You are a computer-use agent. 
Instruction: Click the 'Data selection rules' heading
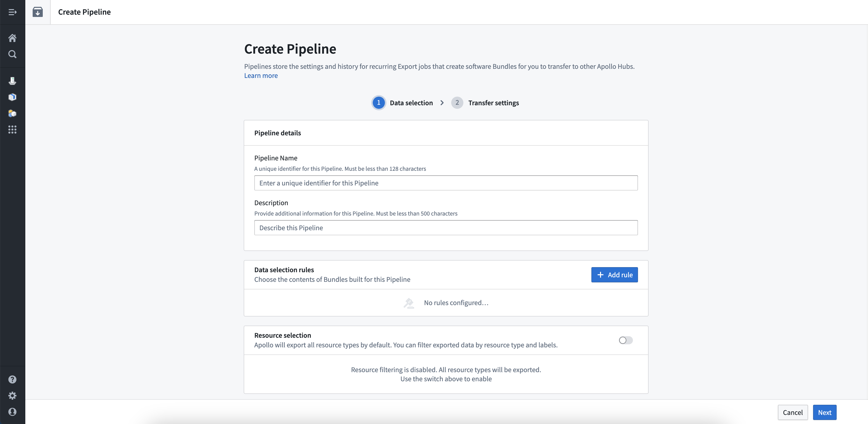284,270
